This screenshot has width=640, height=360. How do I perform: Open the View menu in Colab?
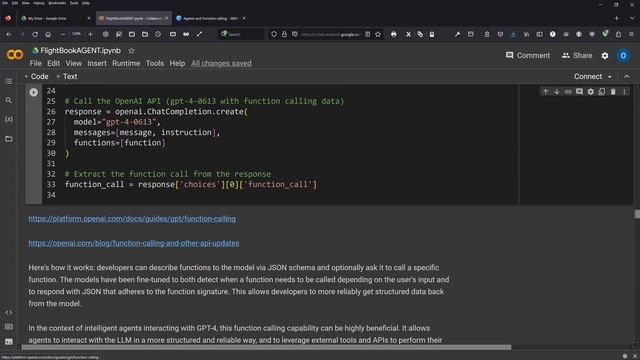73,63
